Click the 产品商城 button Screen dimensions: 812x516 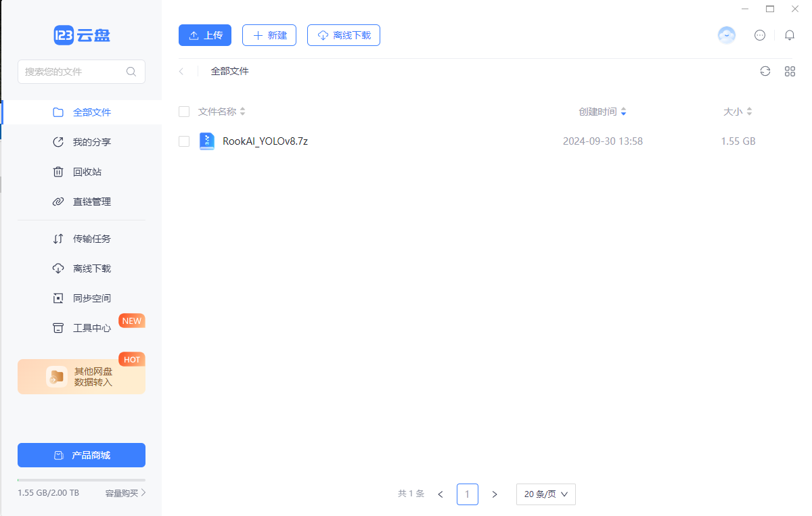(x=81, y=455)
